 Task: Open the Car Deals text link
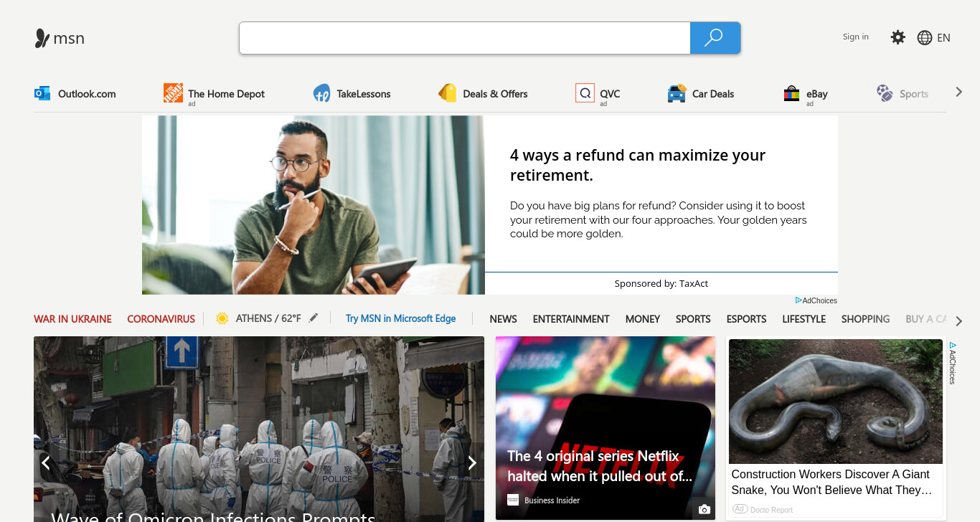coord(713,94)
